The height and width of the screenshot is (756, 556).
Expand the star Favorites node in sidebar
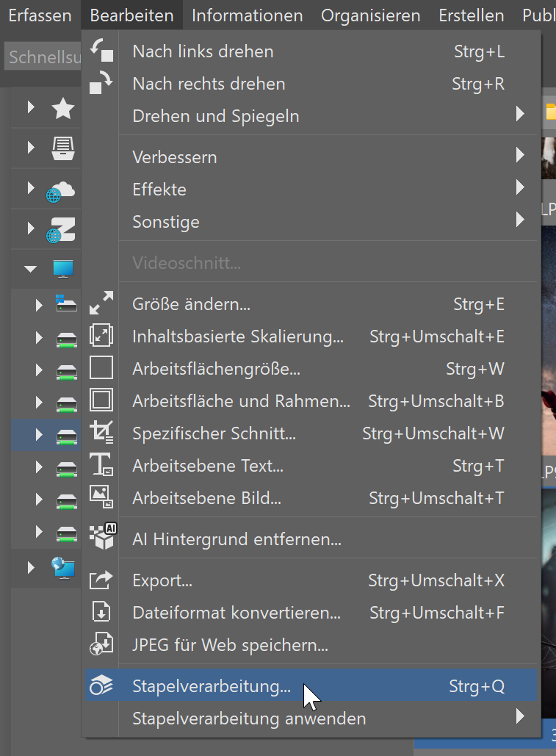pos(31,108)
